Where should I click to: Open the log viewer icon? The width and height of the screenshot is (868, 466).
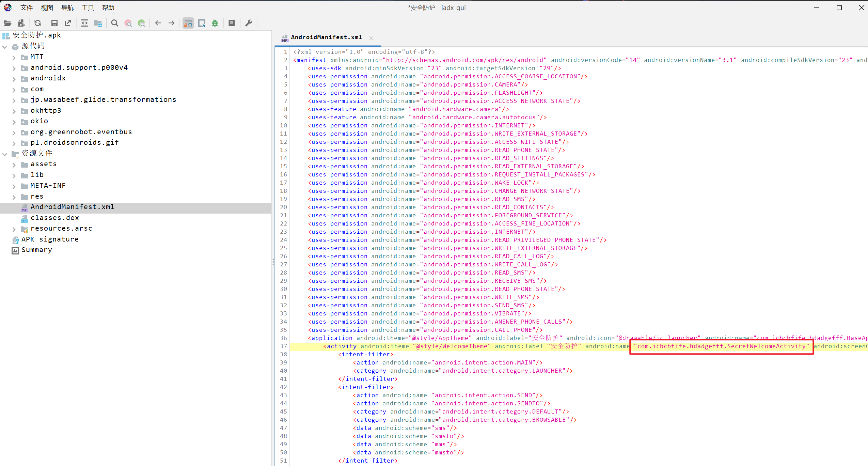pos(232,23)
